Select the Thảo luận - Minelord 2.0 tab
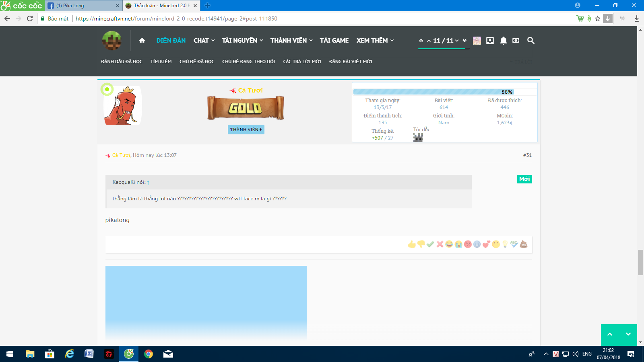 161,6
